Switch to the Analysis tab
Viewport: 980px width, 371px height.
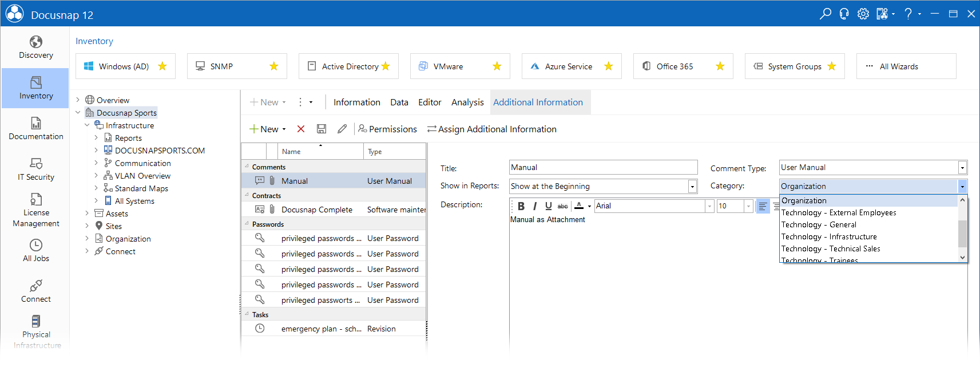[467, 102]
